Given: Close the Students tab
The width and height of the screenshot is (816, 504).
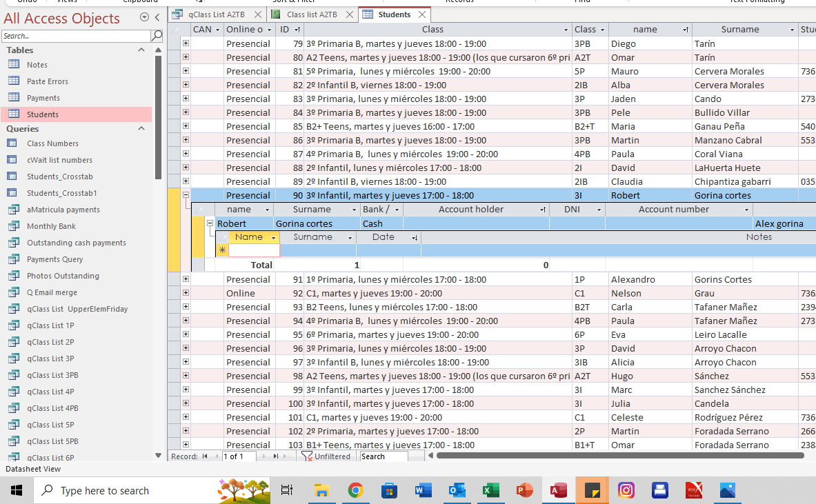Looking at the screenshot, I should [x=422, y=14].
